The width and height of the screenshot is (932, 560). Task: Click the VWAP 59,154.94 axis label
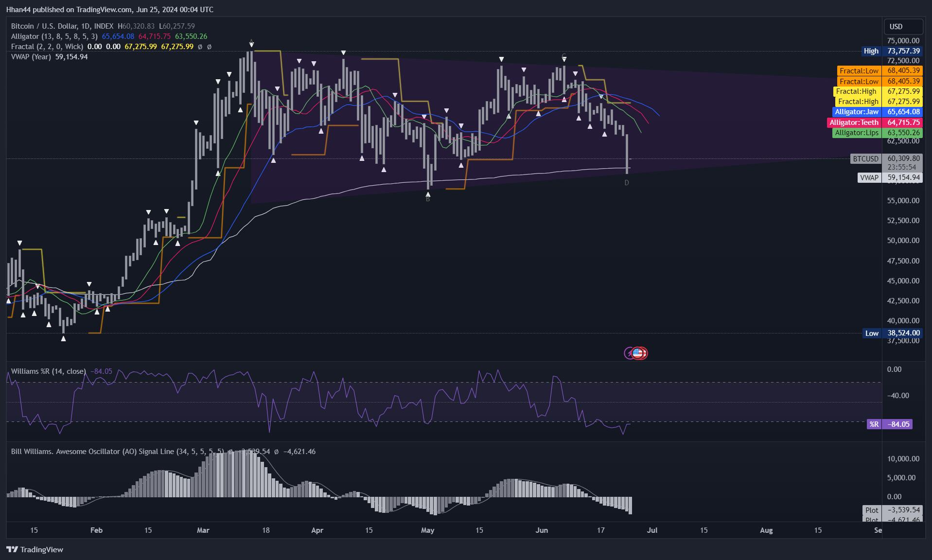pyautogui.click(x=890, y=177)
